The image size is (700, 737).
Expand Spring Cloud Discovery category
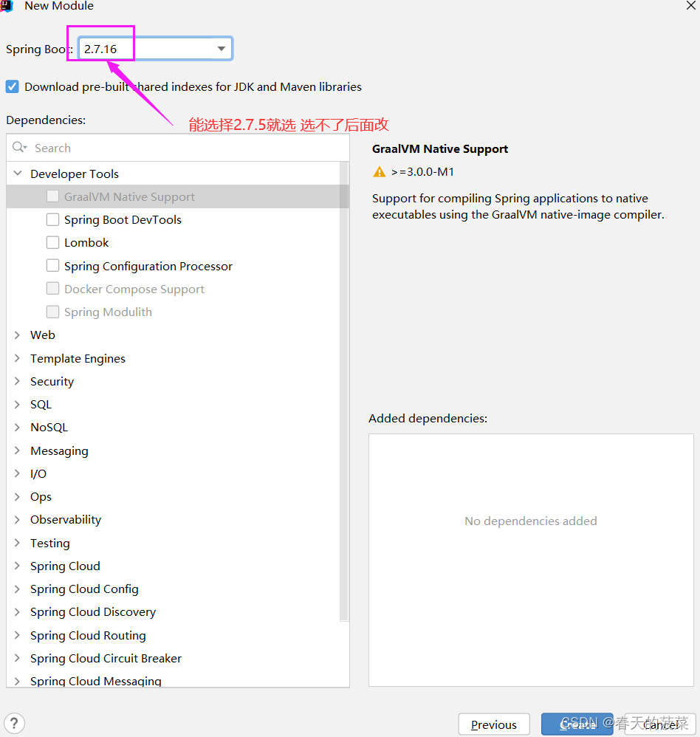pyautogui.click(x=18, y=612)
